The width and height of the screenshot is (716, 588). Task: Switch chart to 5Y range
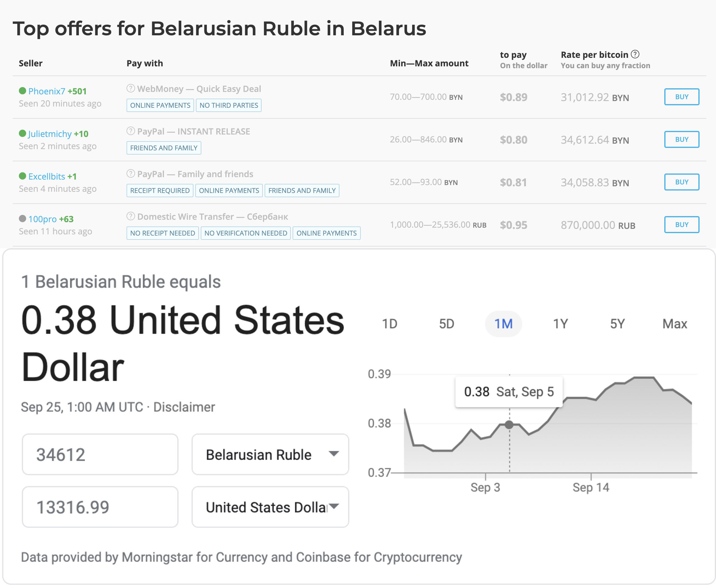click(617, 324)
